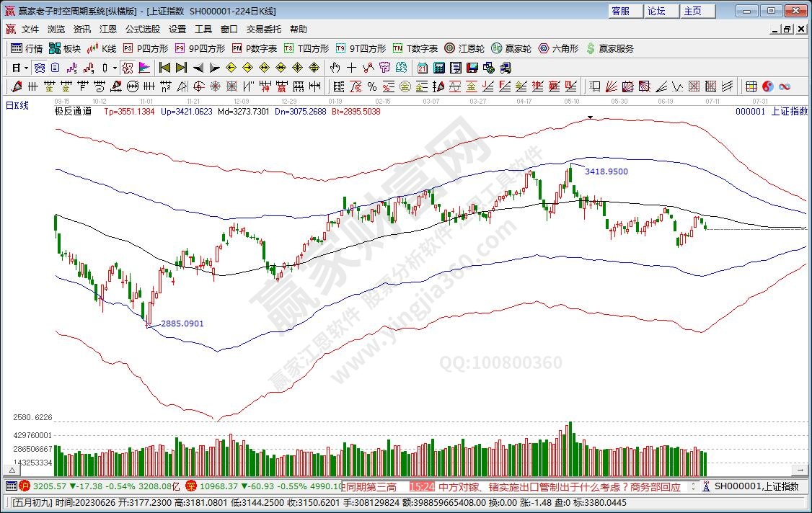Click the crosshair plus cursor tool
The height and width of the screenshot is (513, 812).
(351, 68)
